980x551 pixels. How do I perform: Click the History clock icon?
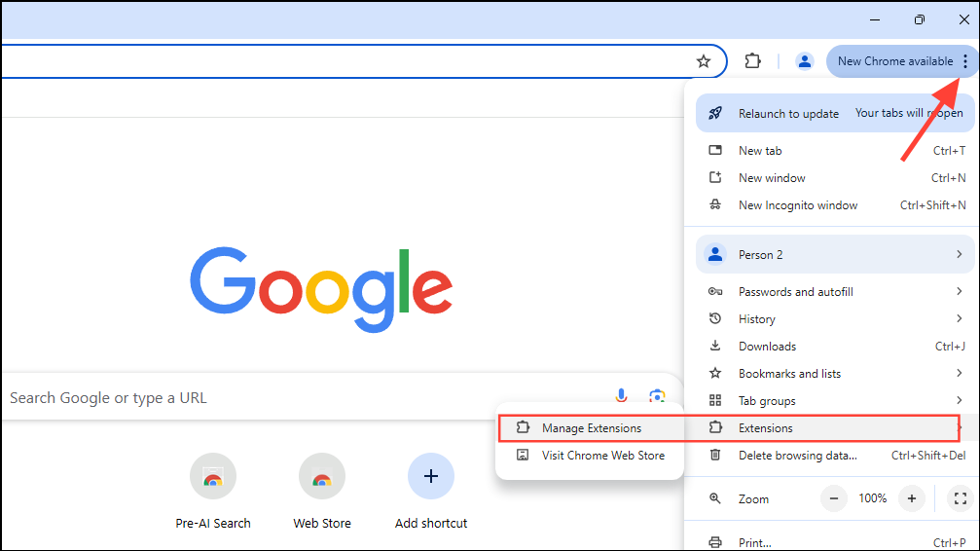pyautogui.click(x=715, y=318)
